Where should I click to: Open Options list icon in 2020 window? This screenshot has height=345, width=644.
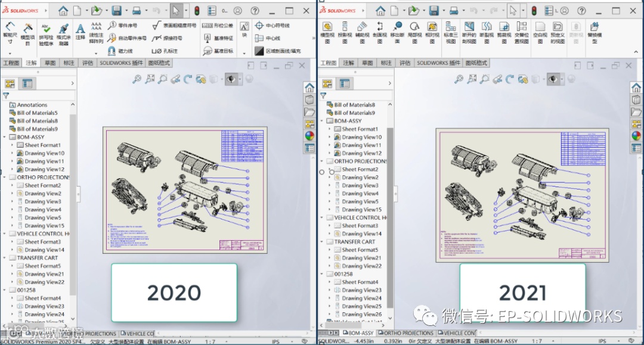point(212,11)
